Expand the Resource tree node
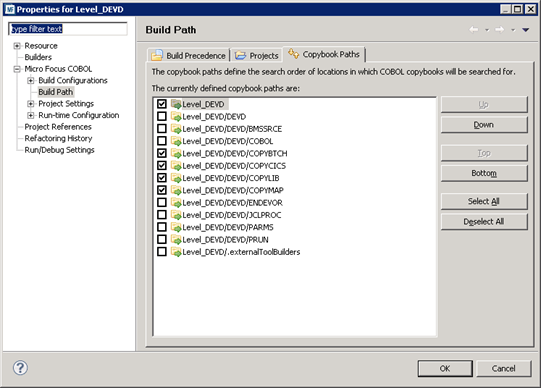 coord(17,46)
